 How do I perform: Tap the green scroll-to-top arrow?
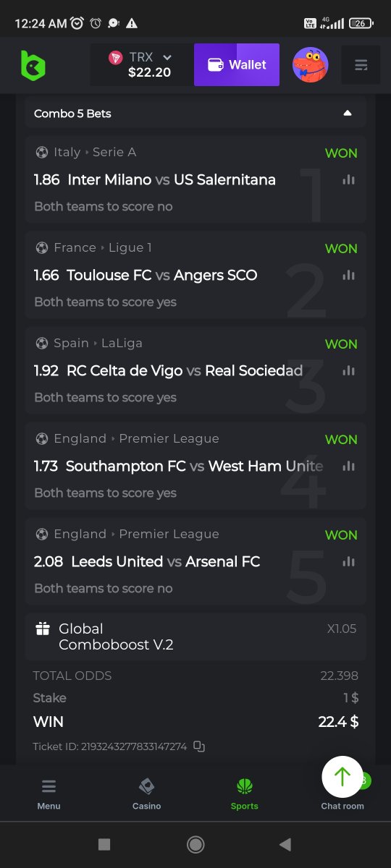342,777
